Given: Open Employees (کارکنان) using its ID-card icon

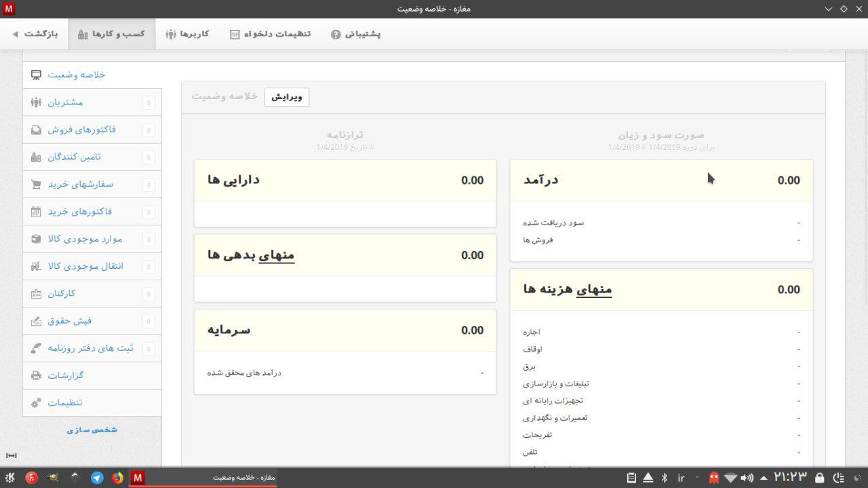Looking at the screenshot, I should point(37,294).
